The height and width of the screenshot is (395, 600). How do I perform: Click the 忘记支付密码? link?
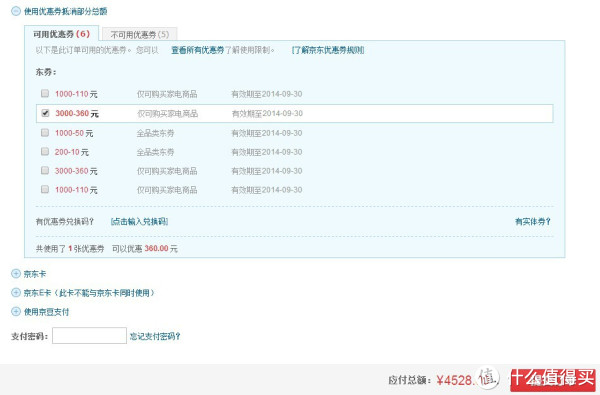pyautogui.click(x=155, y=336)
